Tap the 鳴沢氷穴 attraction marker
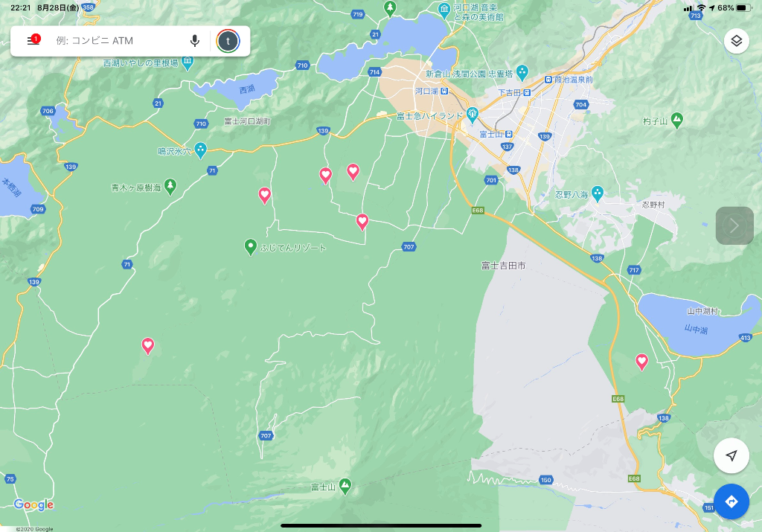Image resolution: width=762 pixels, height=532 pixels. [x=200, y=148]
